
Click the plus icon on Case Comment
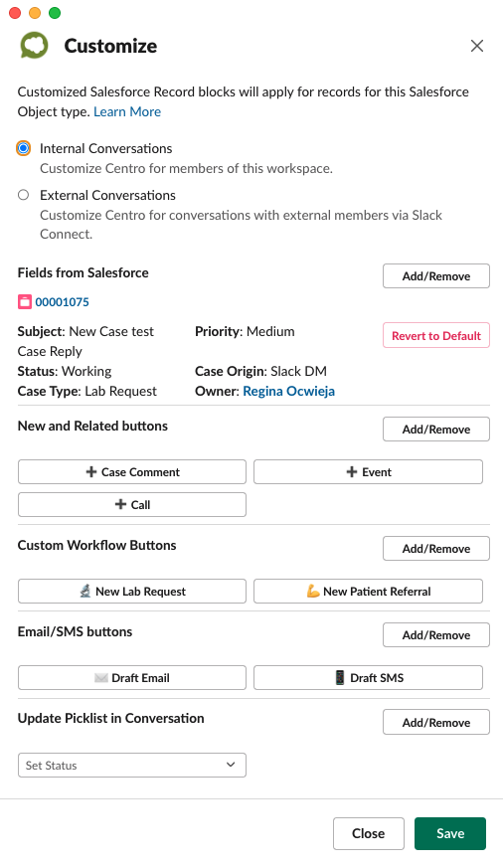pos(91,471)
